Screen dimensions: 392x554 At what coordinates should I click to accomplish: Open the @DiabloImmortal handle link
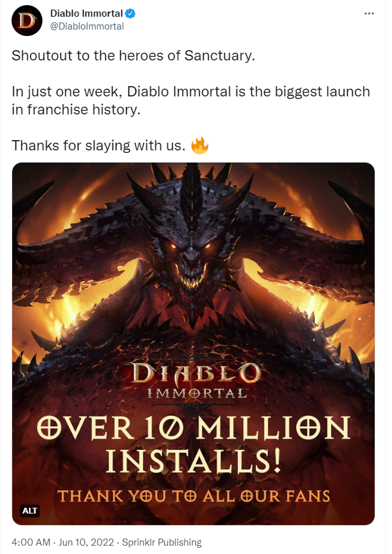(87, 26)
